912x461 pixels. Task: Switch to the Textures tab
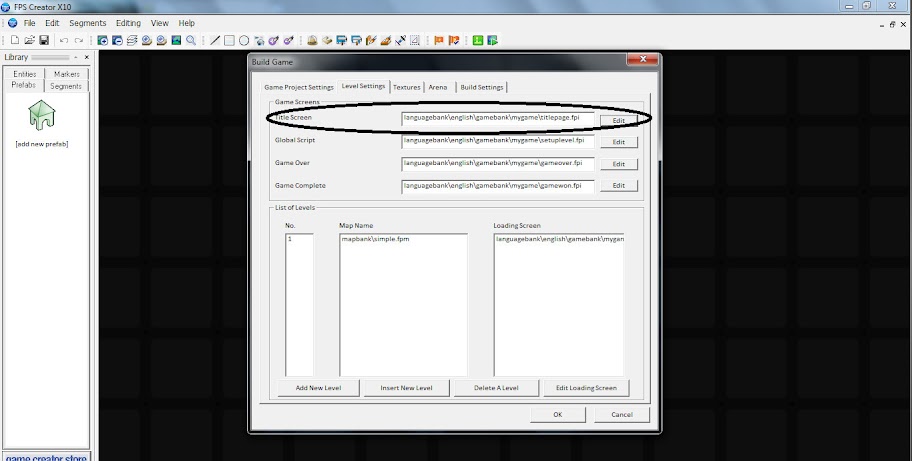[406, 87]
